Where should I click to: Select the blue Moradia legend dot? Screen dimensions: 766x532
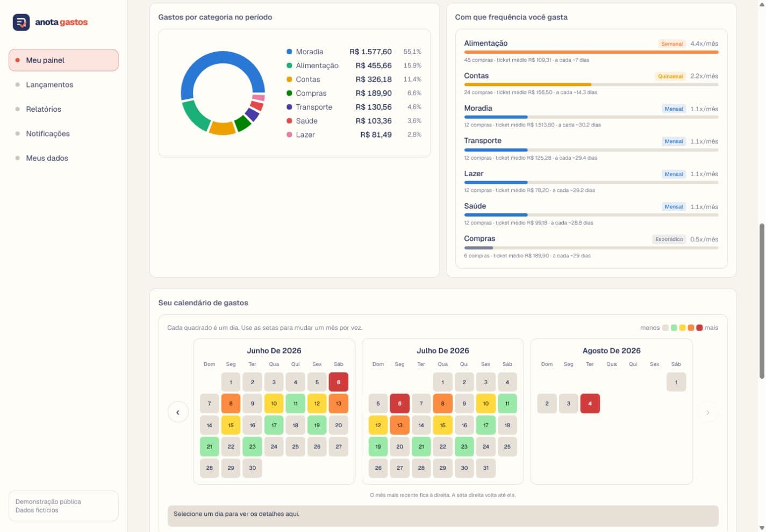pyautogui.click(x=289, y=52)
